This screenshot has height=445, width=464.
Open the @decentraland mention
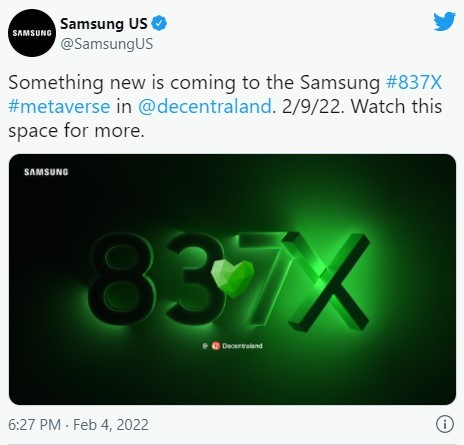205,106
